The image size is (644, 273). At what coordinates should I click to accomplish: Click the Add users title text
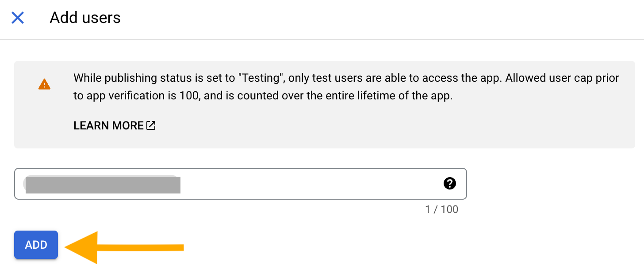(x=85, y=18)
